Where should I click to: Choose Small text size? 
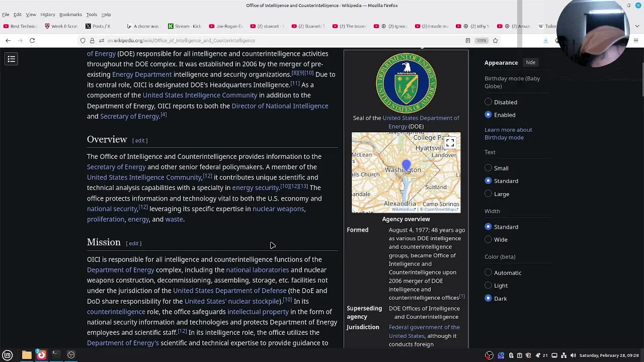tap(488, 168)
